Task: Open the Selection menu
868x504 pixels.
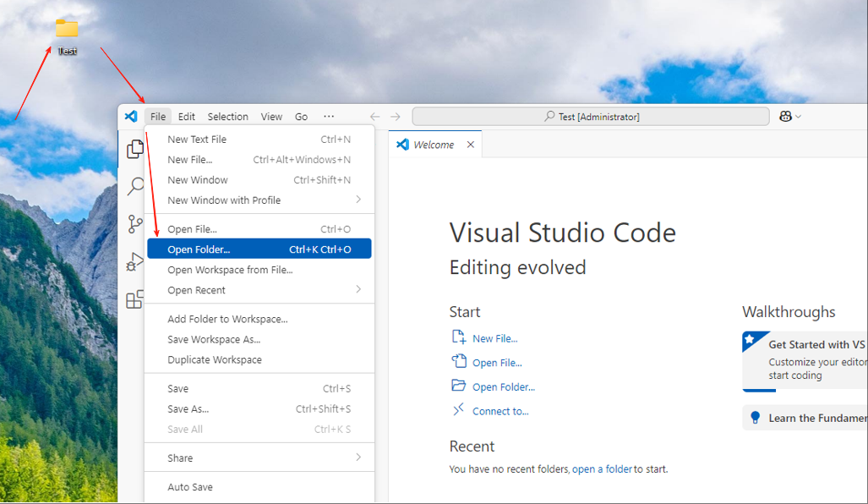Action: pos(227,117)
